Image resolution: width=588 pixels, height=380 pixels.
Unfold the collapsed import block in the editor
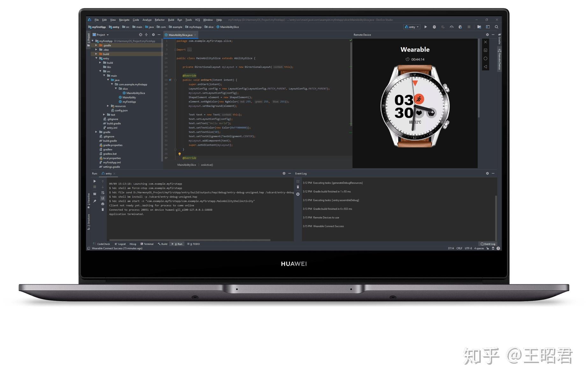175,50
